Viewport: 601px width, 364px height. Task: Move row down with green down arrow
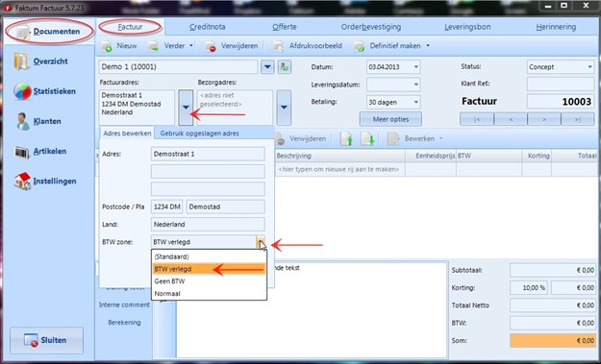click(367, 138)
